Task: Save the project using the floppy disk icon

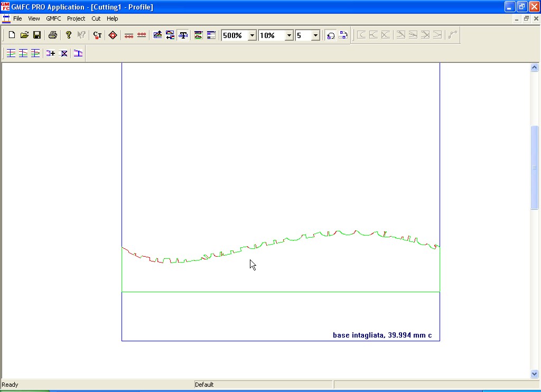Action: coord(37,35)
